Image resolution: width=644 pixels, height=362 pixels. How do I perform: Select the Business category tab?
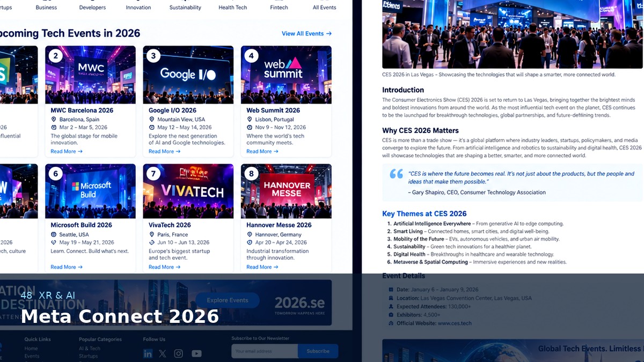click(46, 8)
